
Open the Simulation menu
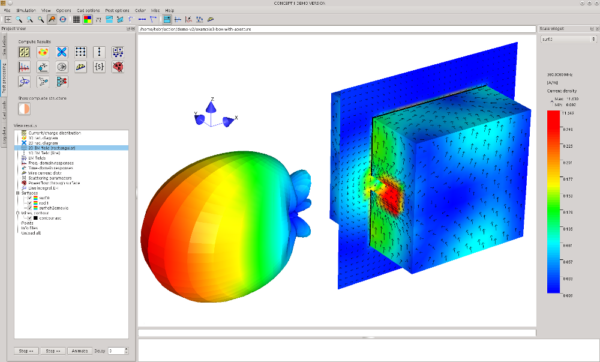click(x=26, y=10)
